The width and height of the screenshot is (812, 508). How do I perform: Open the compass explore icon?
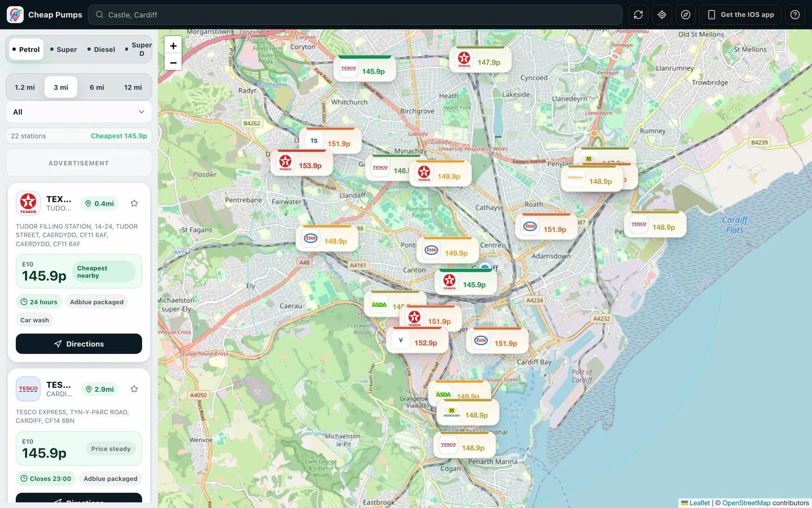[x=686, y=15]
